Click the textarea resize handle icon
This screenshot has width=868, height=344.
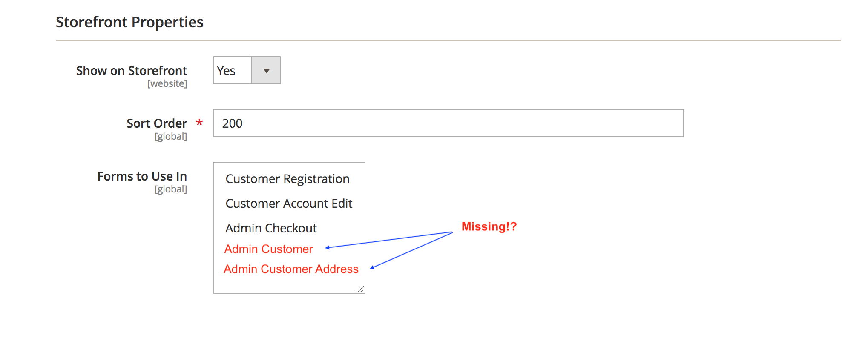(x=361, y=290)
